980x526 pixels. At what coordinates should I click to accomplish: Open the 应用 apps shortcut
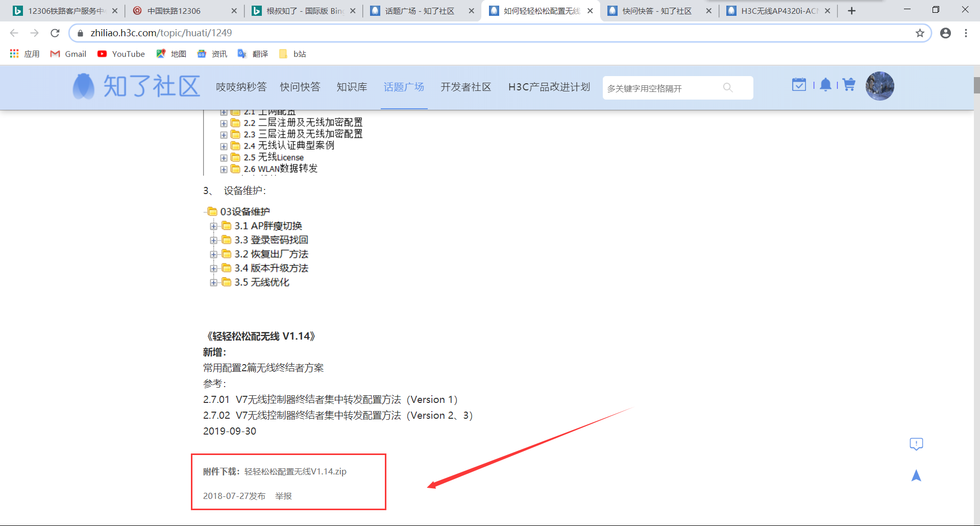tap(24, 54)
